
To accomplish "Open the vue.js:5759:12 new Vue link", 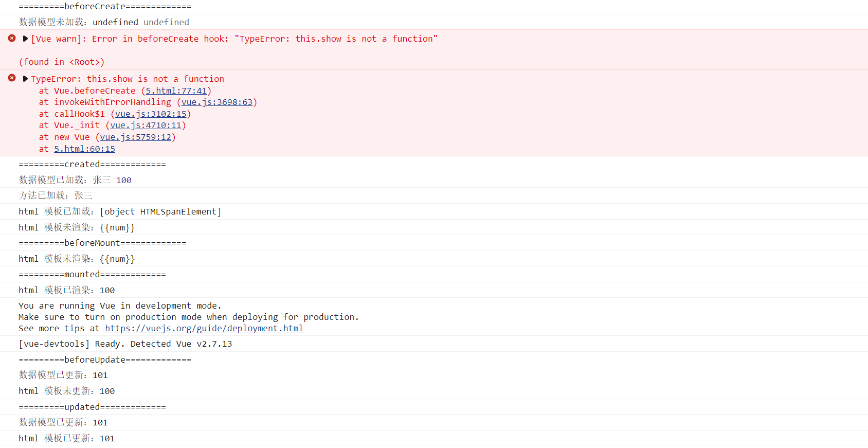I will (x=135, y=137).
